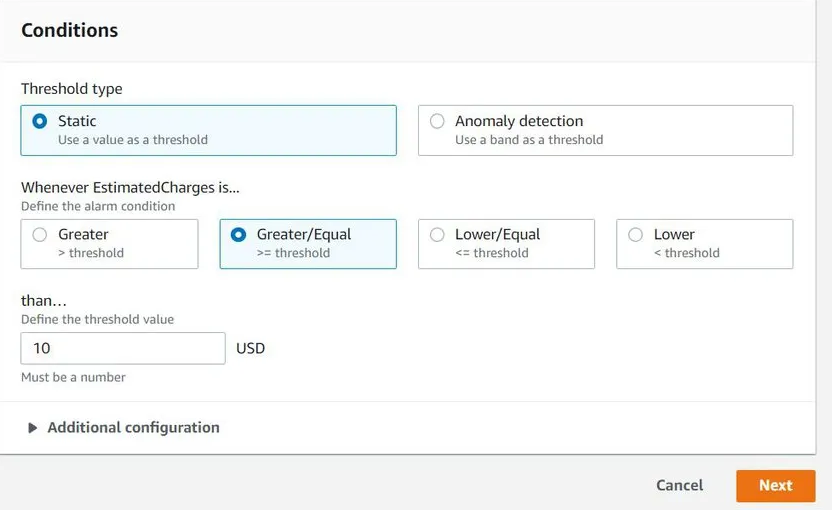The width and height of the screenshot is (832, 518).
Task: Click the Threshold type label
Action: [x=72, y=89]
